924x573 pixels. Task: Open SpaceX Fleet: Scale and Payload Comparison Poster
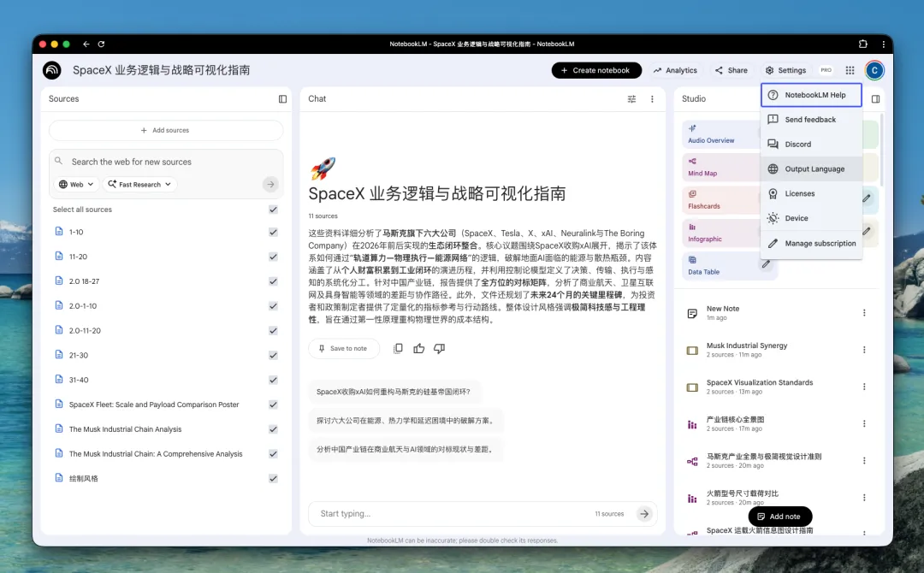154,405
